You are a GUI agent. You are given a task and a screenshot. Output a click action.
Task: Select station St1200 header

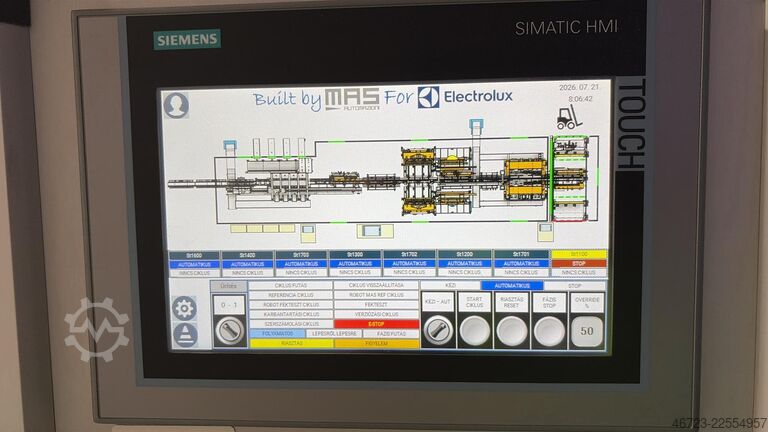(x=464, y=254)
